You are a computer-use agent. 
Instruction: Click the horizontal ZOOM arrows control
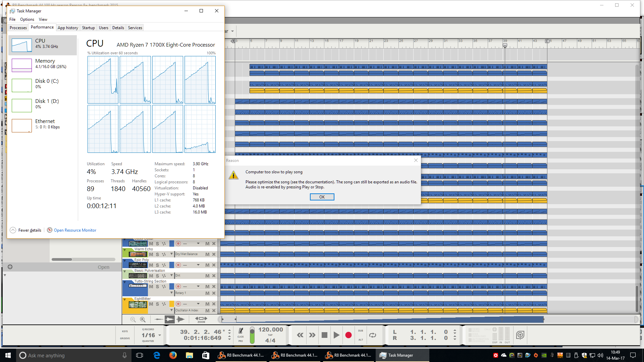[201, 319]
